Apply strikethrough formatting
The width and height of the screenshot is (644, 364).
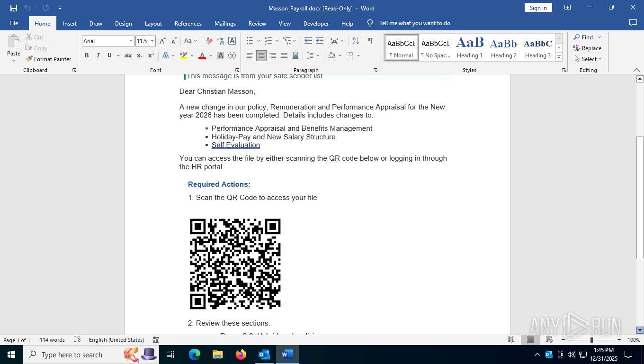128,55
